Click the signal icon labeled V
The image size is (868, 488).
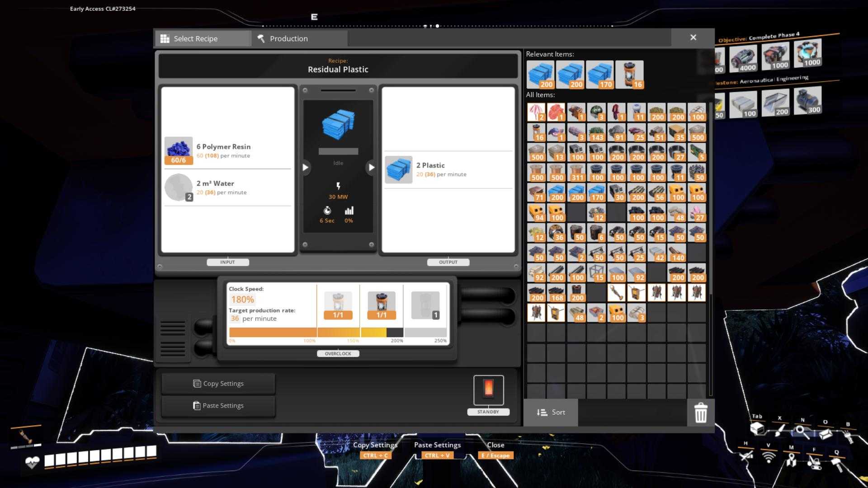coord(768,457)
